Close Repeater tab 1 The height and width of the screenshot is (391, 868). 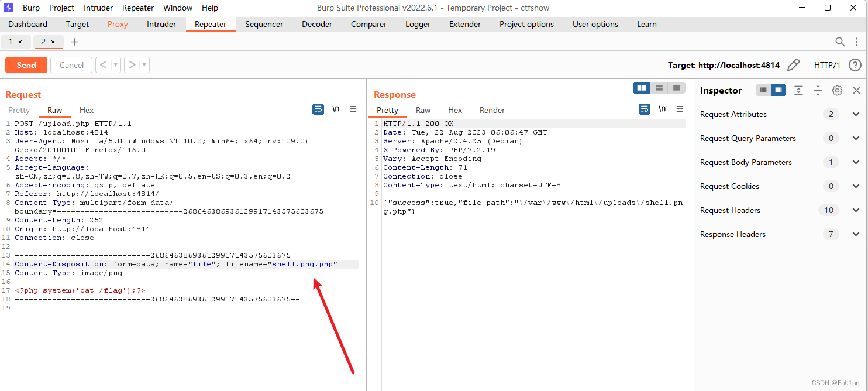[x=20, y=42]
